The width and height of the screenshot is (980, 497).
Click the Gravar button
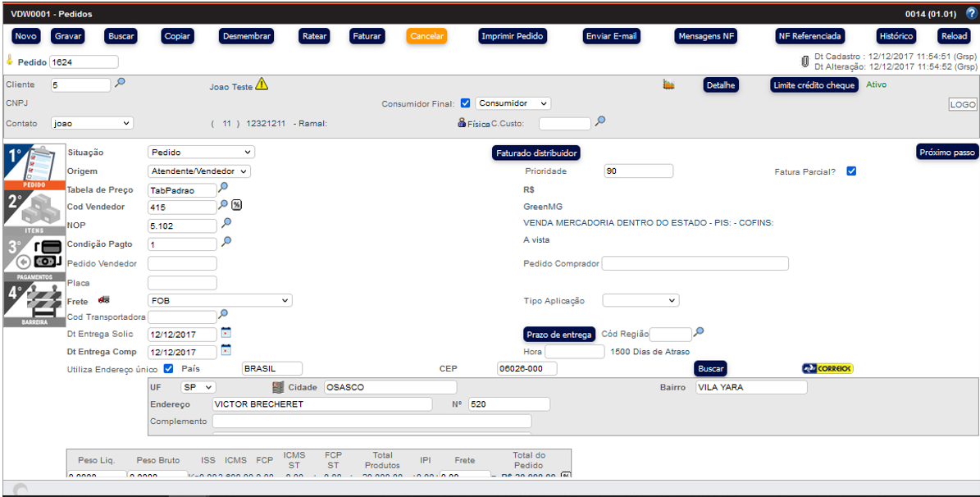tap(68, 36)
